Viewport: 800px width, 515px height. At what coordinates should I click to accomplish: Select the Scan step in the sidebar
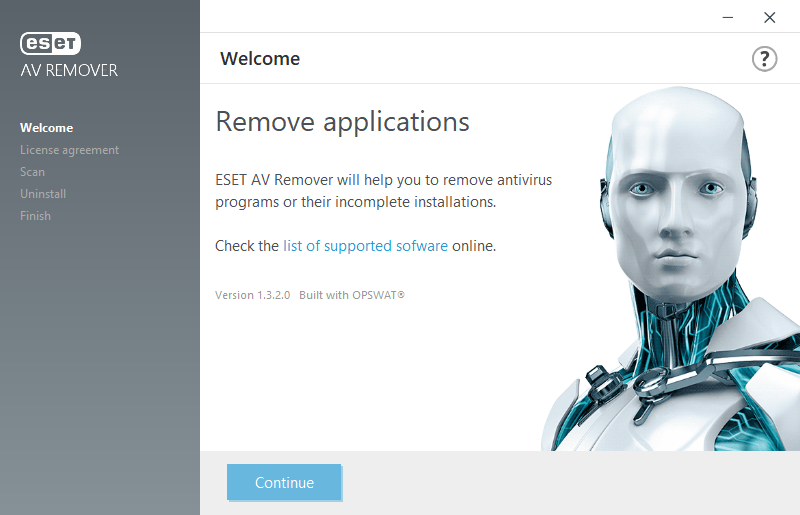tap(32, 172)
